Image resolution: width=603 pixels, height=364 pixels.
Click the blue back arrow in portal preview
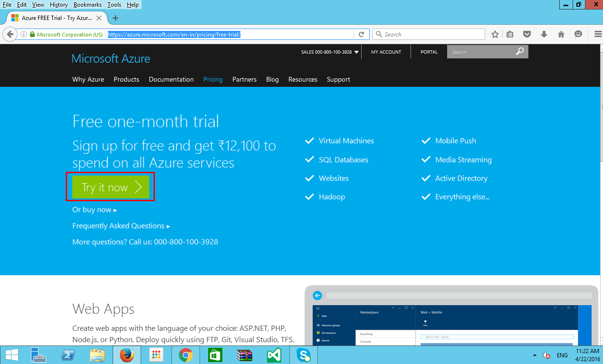[317, 296]
